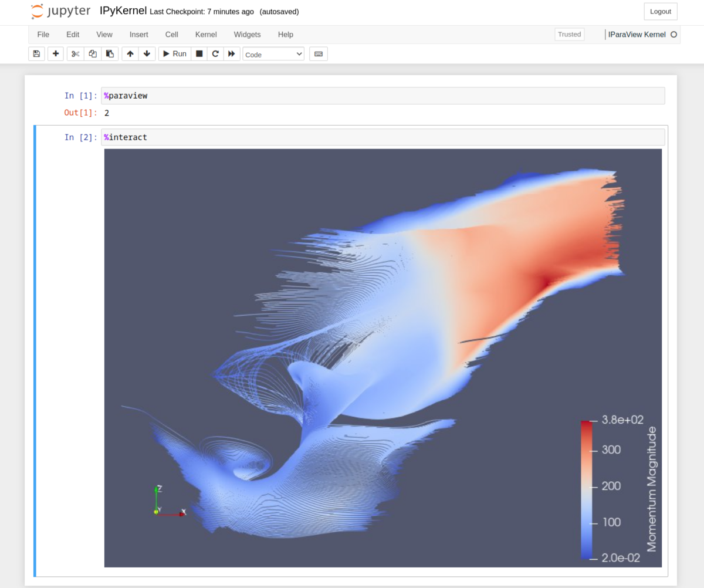Expand the File menu
Screen dimensions: 704x588
coord(43,35)
